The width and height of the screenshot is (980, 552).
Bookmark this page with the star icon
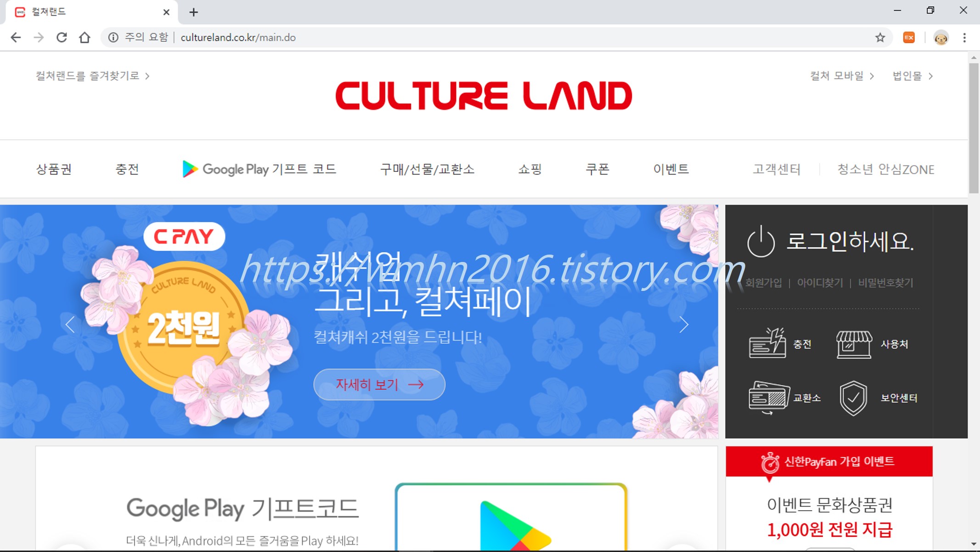[x=880, y=37]
